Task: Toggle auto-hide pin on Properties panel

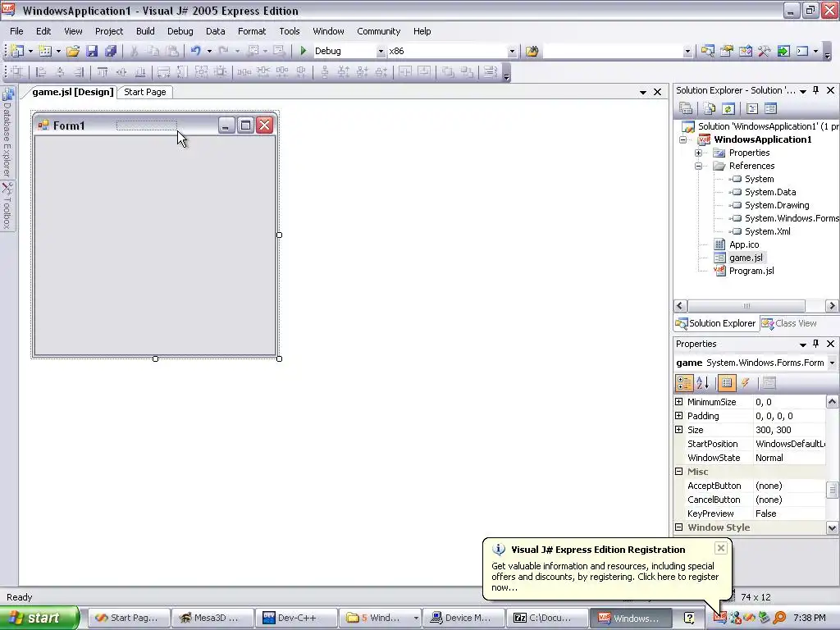Action: (x=816, y=344)
